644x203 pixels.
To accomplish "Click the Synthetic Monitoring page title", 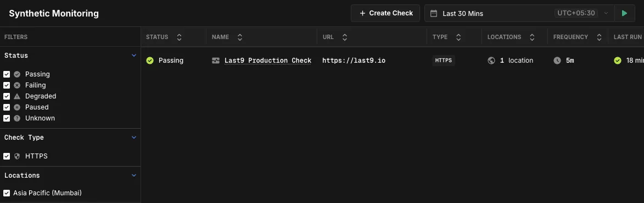I will click(x=54, y=13).
